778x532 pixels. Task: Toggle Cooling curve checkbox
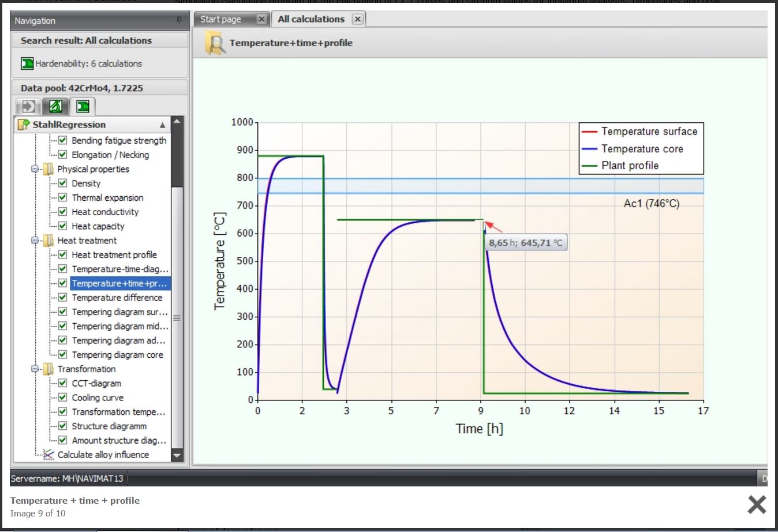coord(63,398)
